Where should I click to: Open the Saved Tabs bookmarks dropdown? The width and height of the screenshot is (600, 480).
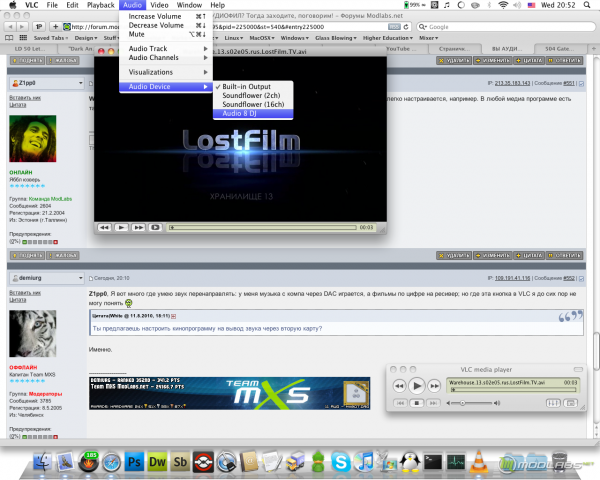coord(51,38)
